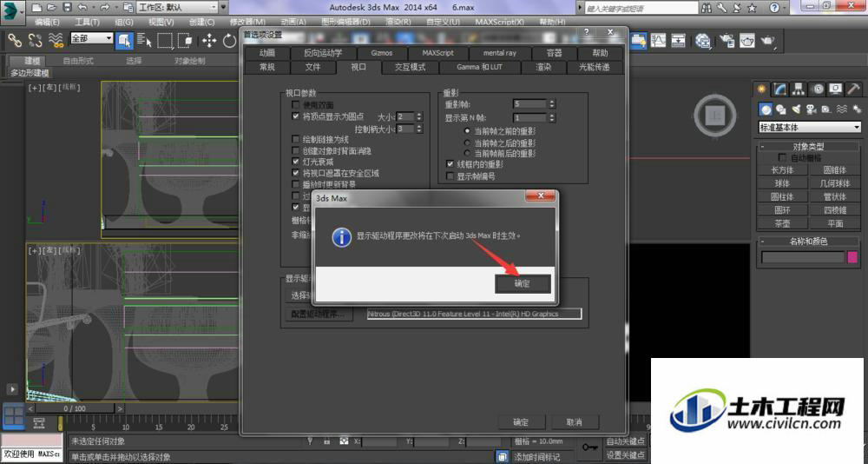Click the 3ds Max application logo button
The height and width of the screenshot is (464, 868).
click(13, 12)
